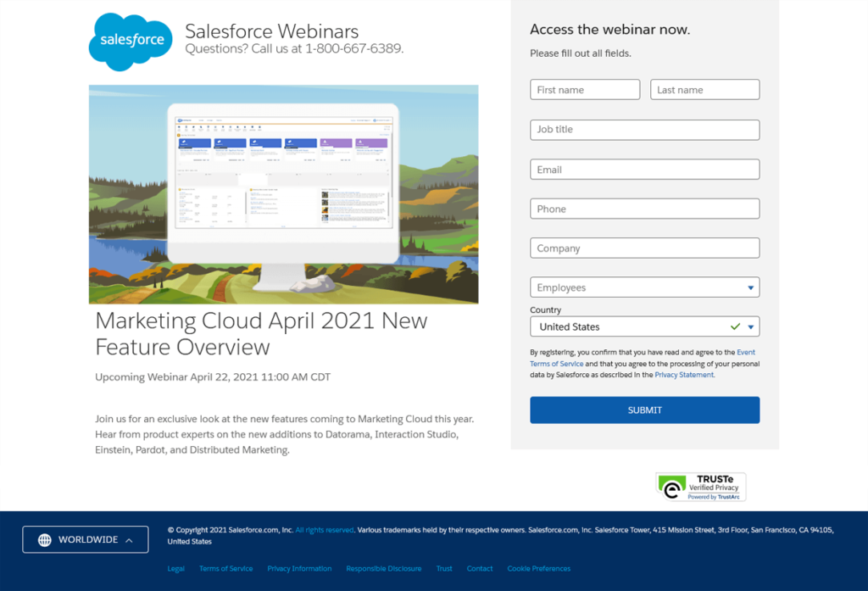
Task: Open the Legal footer link
Action: click(176, 569)
